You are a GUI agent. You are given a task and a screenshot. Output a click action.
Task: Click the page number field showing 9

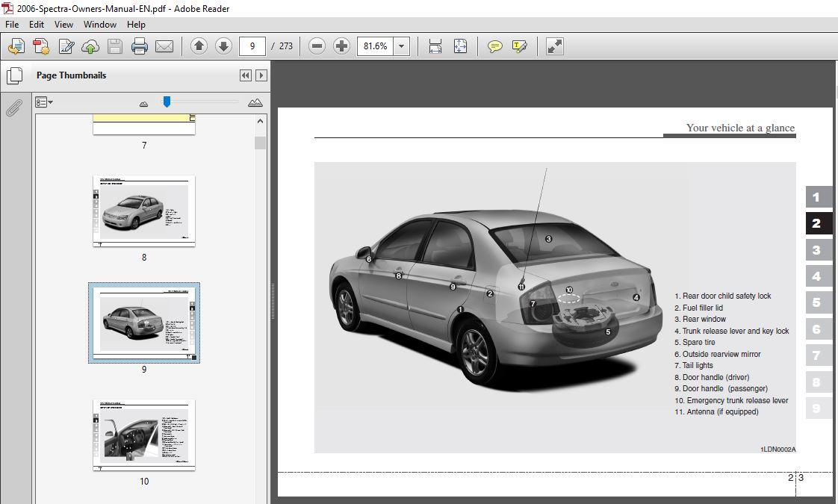pos(252,46)
